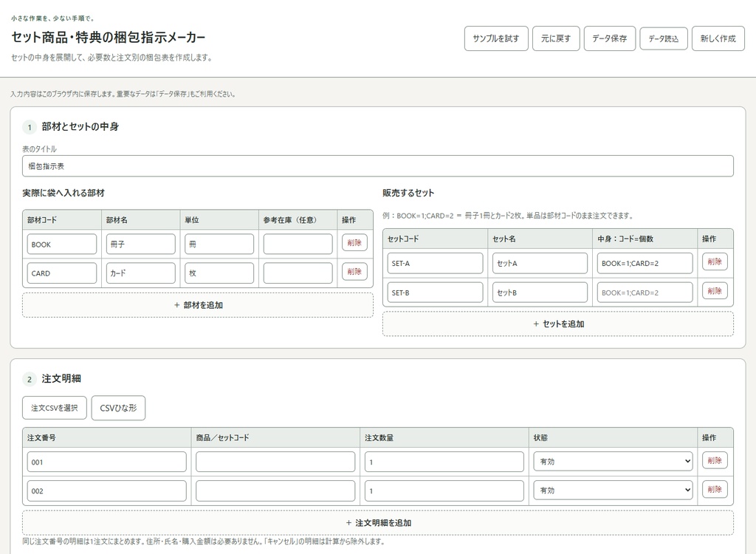Click the データ読込 button
This screenshot has height=554, width=756.
pyautogui.click(x=664, y=38)
